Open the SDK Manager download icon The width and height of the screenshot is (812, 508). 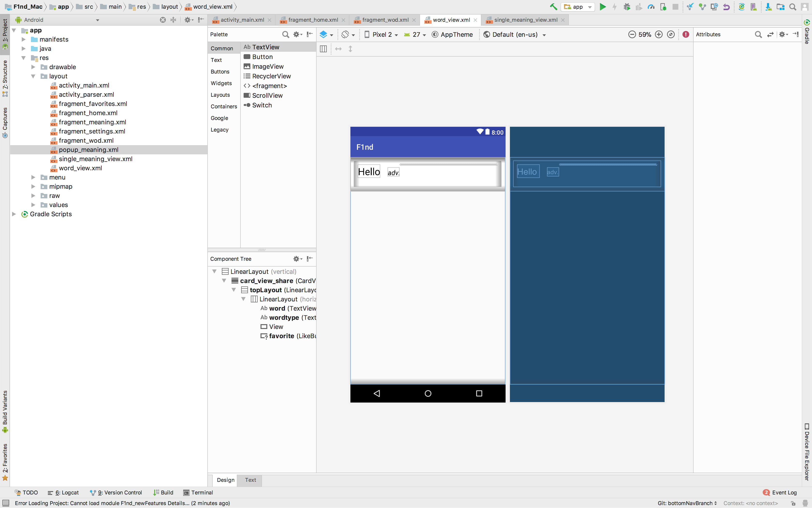coord(768,7)
